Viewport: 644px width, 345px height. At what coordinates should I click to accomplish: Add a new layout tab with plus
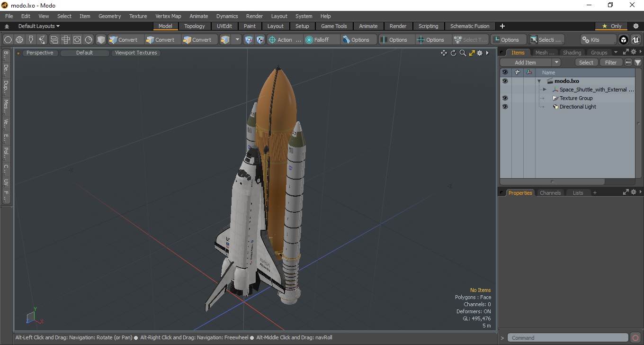pyautogui.click(x=502, y=26)
